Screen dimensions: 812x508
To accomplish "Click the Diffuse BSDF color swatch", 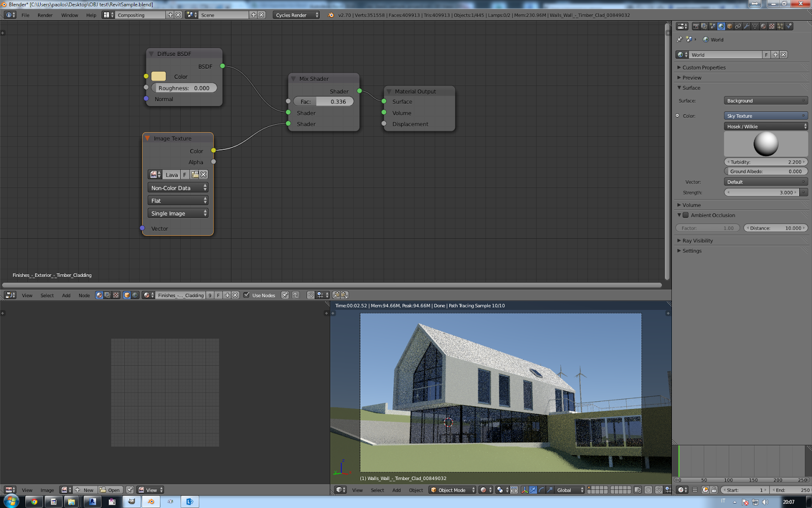I will click(x=158, y=76).
